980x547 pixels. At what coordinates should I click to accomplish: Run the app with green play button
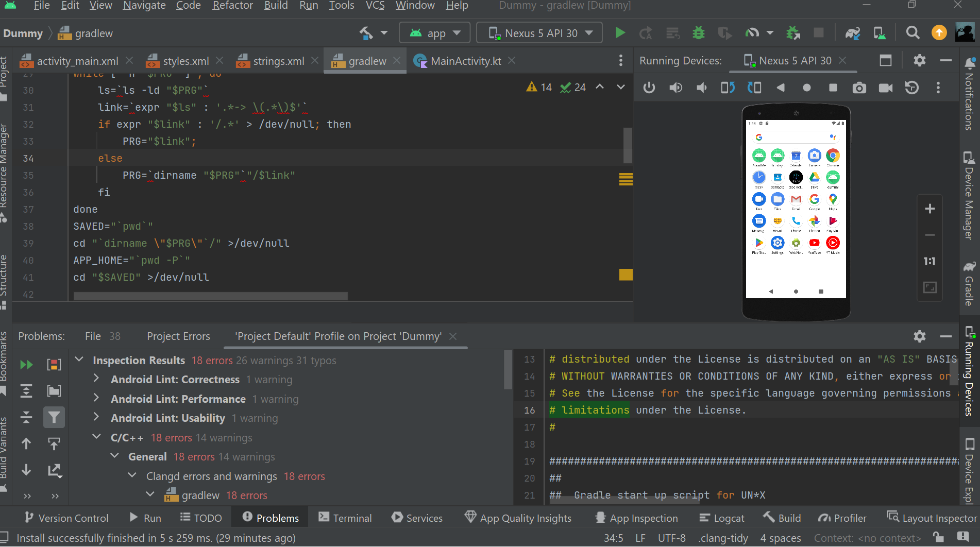pyautogui.click(x=620, y=33)
